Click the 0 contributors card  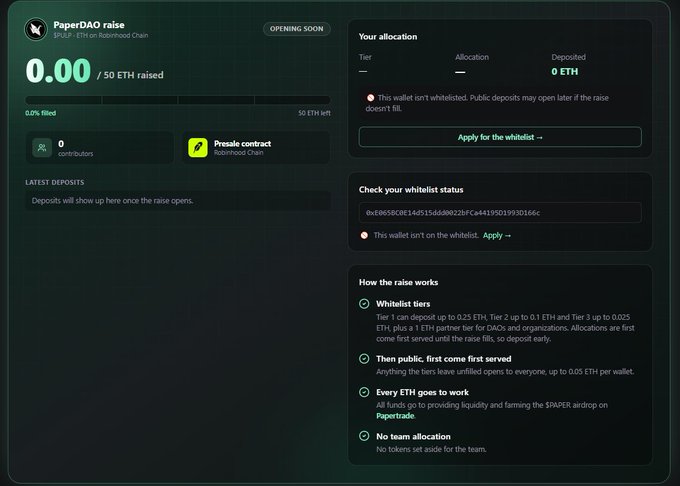(x=100, y=147)
